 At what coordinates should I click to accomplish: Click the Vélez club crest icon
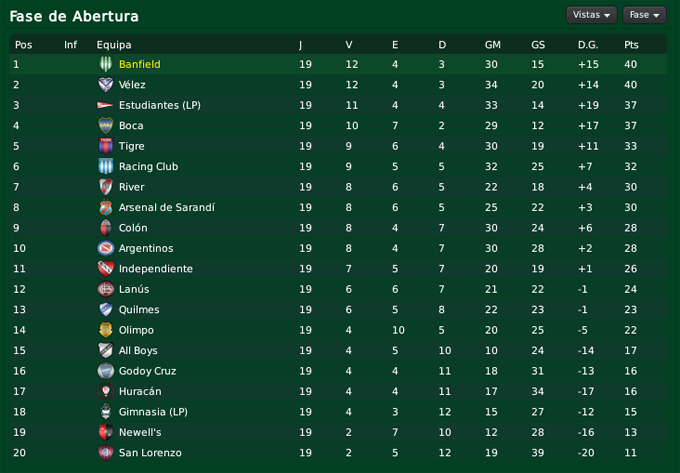coord(105,85)
